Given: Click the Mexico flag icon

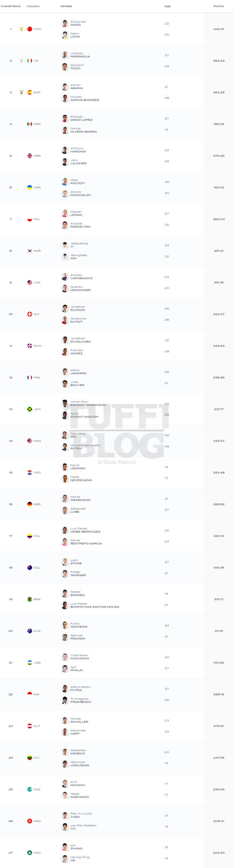Looking at the screenshot, I should click(x=30, y=124).
